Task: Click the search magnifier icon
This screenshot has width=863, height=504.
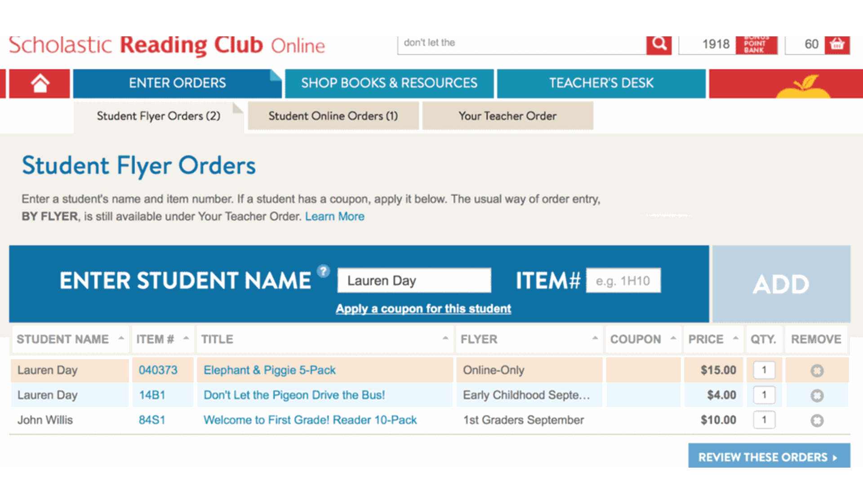Action: point(658,44)
